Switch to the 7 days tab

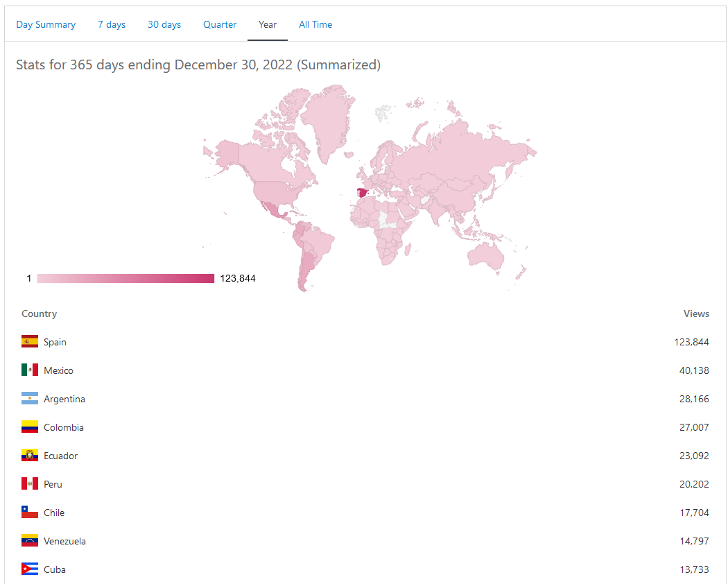coord(112,25)
